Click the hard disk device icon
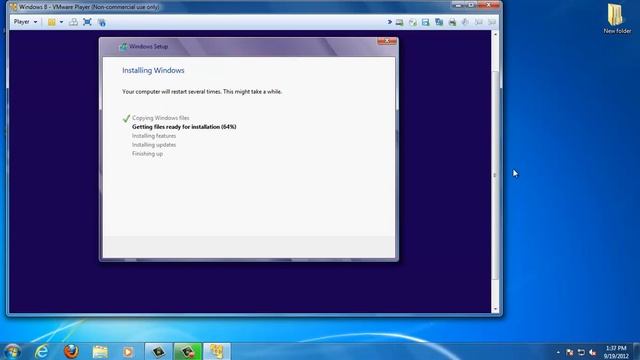 coord(400,22)
